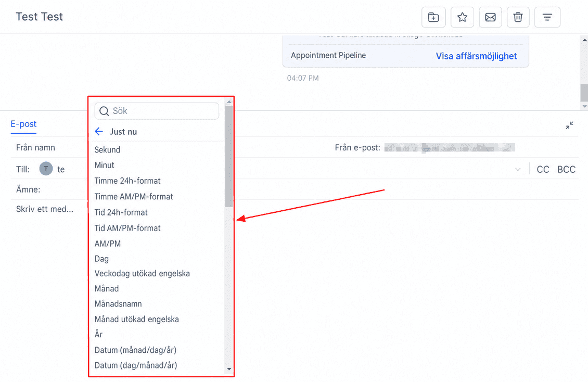This screenshot has width=588, height=382.
Task: Open Visa affärsmöjlighet link
Action: point(476,56)
